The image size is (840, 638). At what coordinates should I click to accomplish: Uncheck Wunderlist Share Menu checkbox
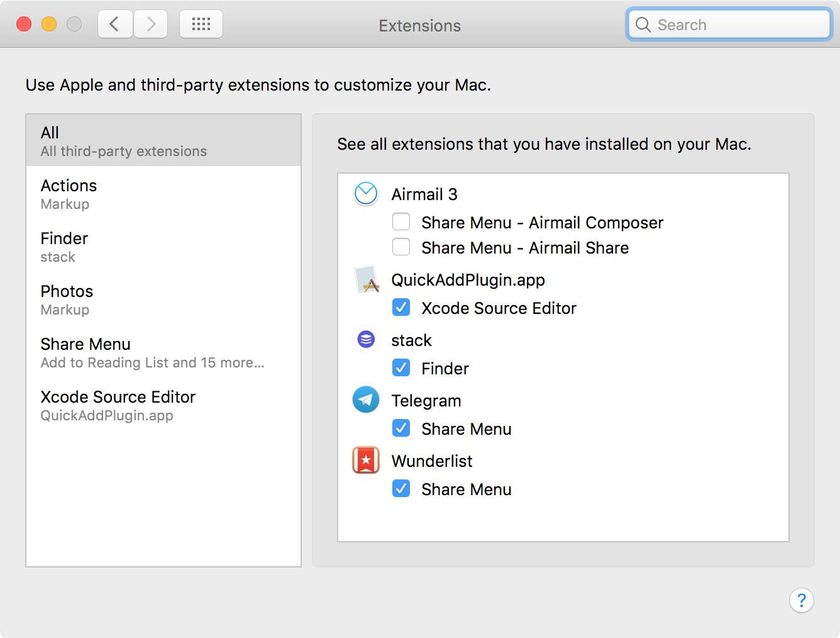pyautogui.click(x=401, y=489)
